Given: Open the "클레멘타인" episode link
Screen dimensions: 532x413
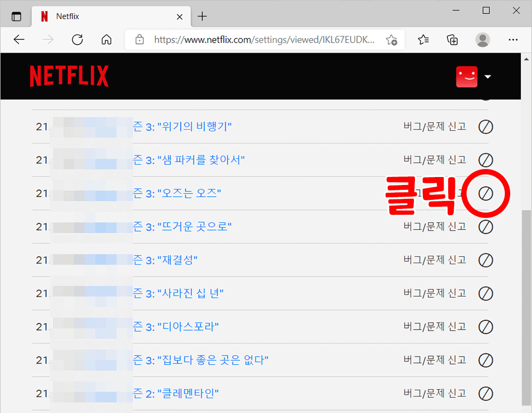Looking at the screenshot, I should click(176, 393).
